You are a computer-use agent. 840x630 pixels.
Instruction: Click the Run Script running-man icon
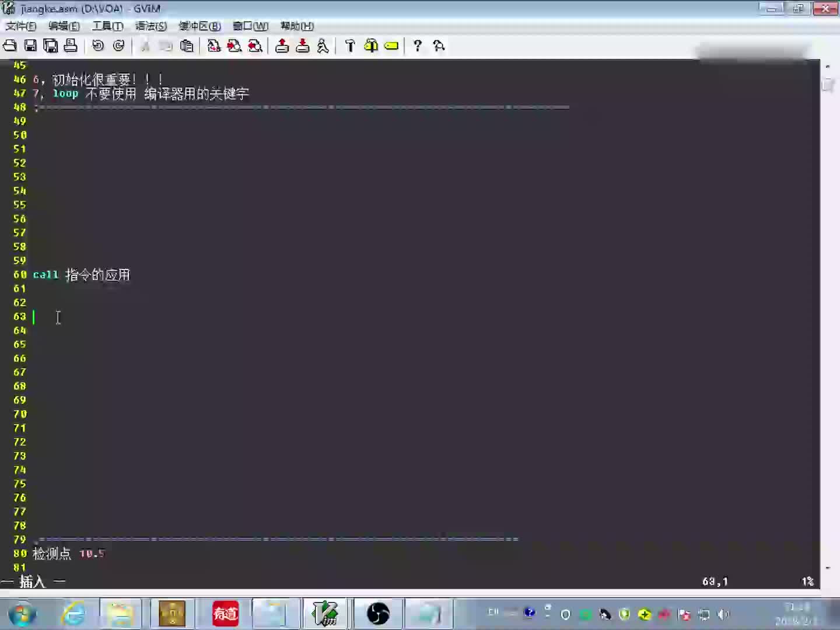323,45
